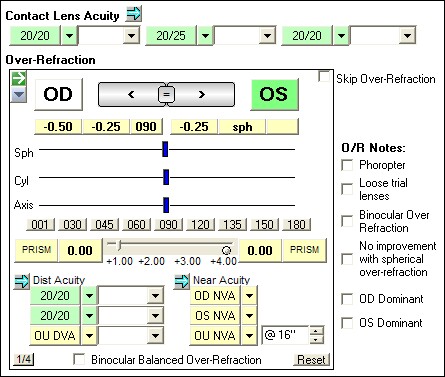Click the add power slider thumb
The image size is (445, 377).
pyautogui.click(x=119, y=246)
